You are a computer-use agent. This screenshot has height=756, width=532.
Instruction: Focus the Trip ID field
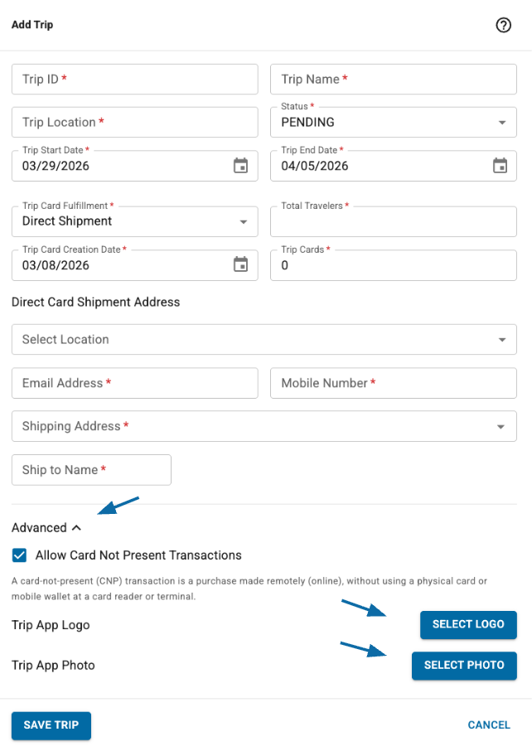coord(134,79)
